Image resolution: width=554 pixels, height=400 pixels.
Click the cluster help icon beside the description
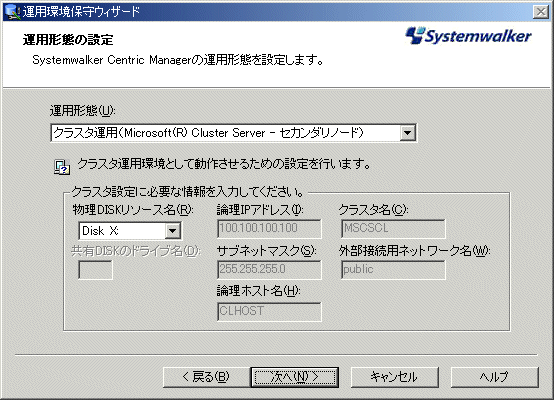pyautogui.click(x=62, y=167)
